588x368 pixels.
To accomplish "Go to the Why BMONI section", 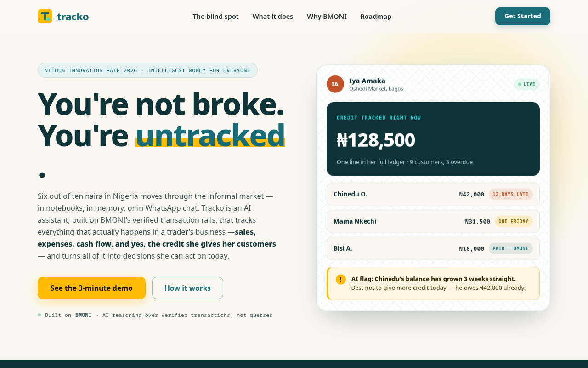I will tap(327, 17).
